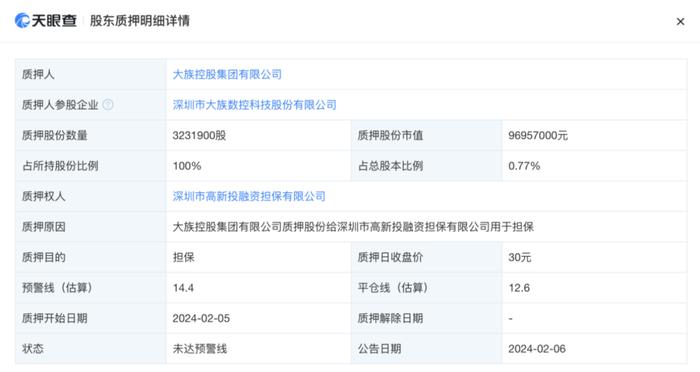The width and height of the screenshot is (700, 372).
Task: Click the 股东质押明细详情 title text
Action: tap(140, 21)
